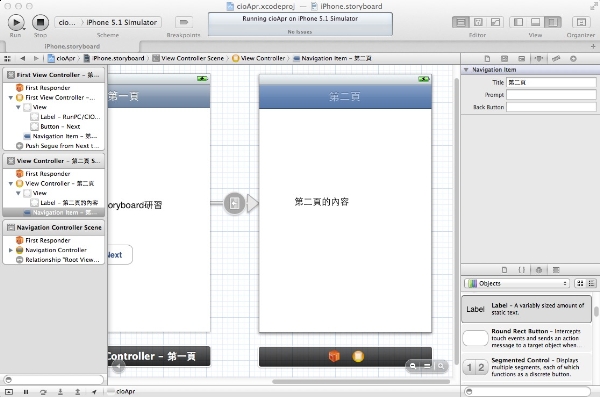
Task: Zoom in the storyboard canvas
Action: (441, 366)
